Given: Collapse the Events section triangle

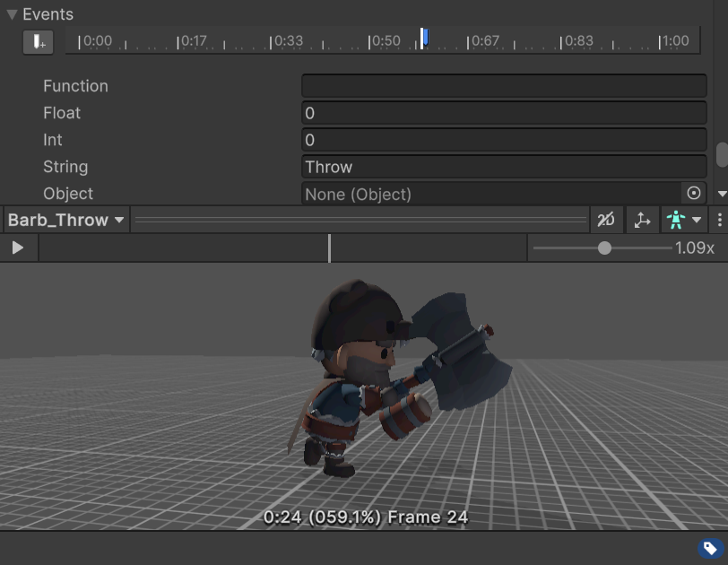Looking at the screenshot, I should (x=12, y=14).
